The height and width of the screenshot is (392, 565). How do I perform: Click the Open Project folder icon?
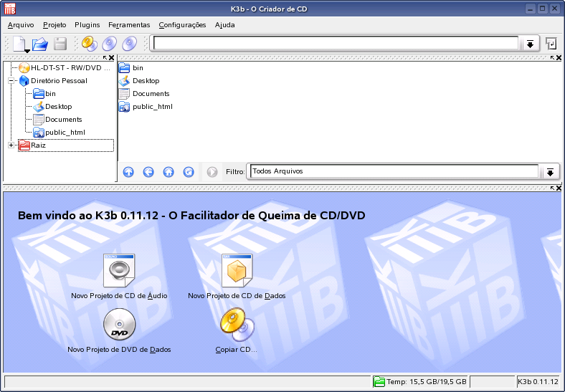tap(40, 44)
